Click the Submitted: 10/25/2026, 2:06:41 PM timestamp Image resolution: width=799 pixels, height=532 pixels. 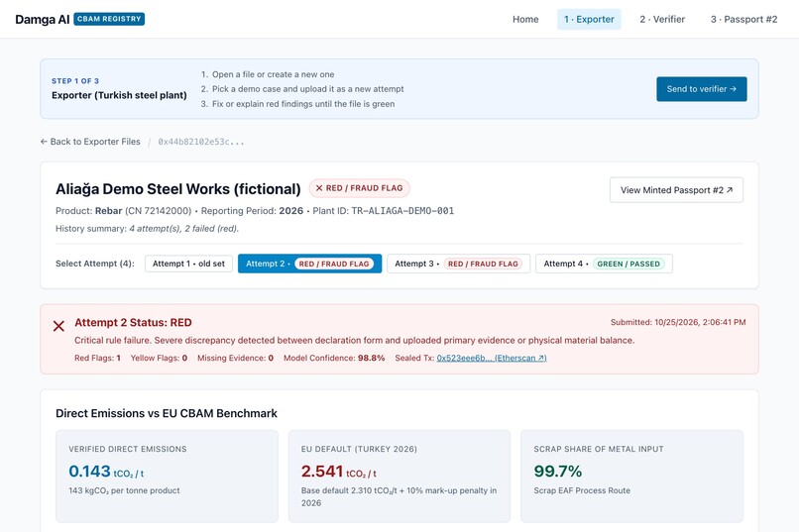click(x=678, y=322)
